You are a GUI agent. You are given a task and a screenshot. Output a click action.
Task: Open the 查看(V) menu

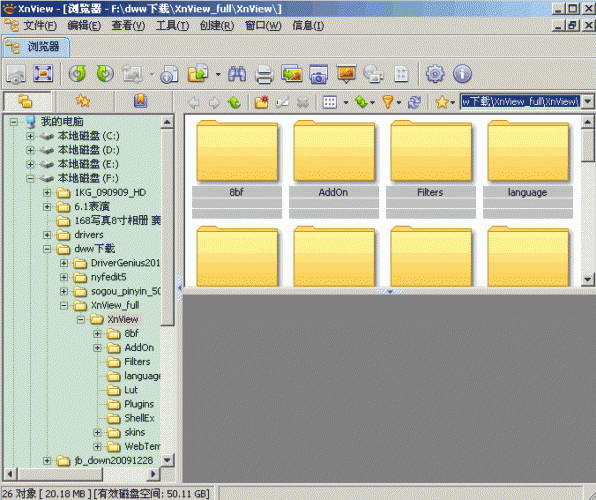point(128,25)
